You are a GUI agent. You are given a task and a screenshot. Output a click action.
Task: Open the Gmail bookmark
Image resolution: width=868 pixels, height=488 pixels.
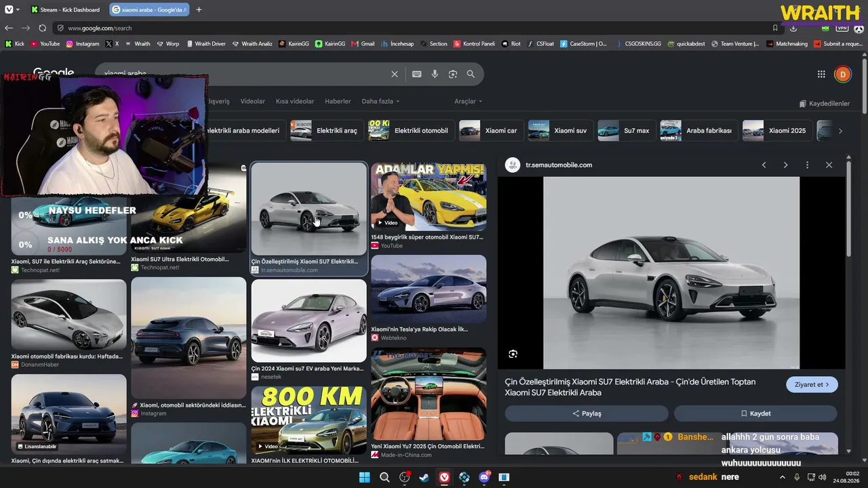(363, 43)
